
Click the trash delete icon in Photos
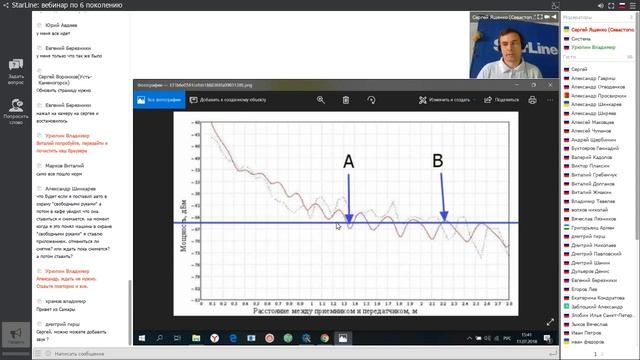pyautogui.click(x=346, y=100)
